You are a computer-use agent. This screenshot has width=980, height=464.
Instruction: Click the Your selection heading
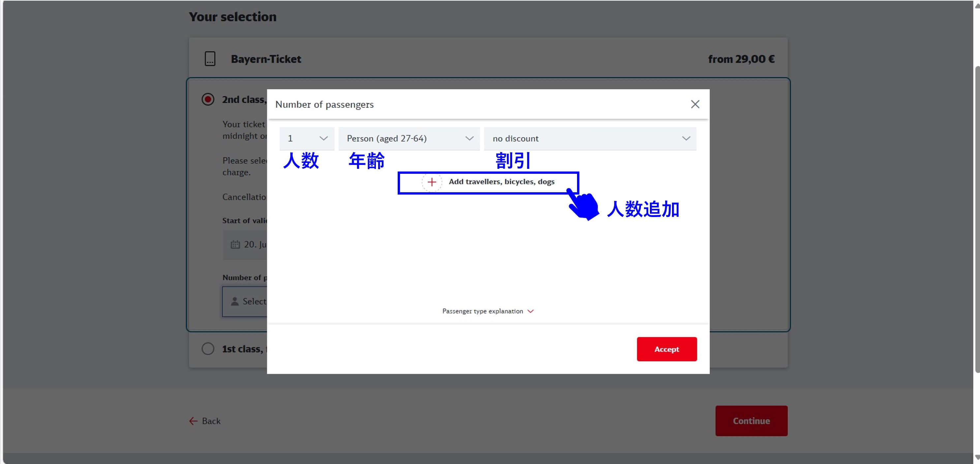pos(232,17)
